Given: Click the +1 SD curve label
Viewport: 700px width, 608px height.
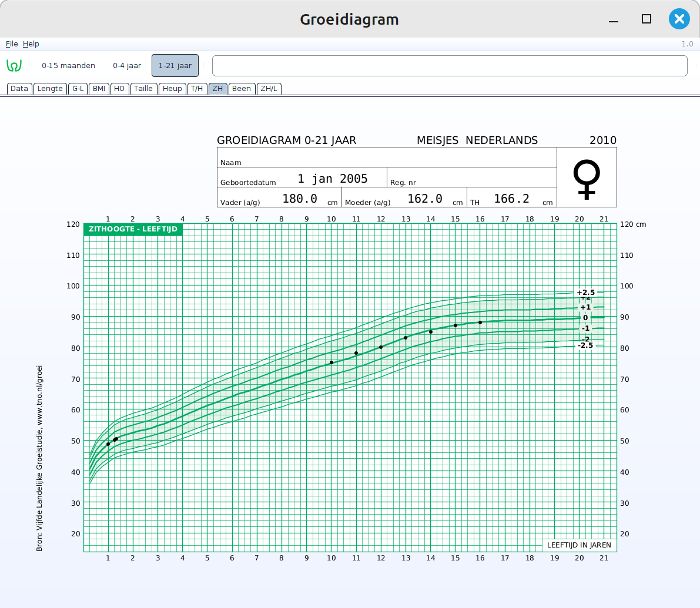Looking at the screenshot, I should coord(585,307).
